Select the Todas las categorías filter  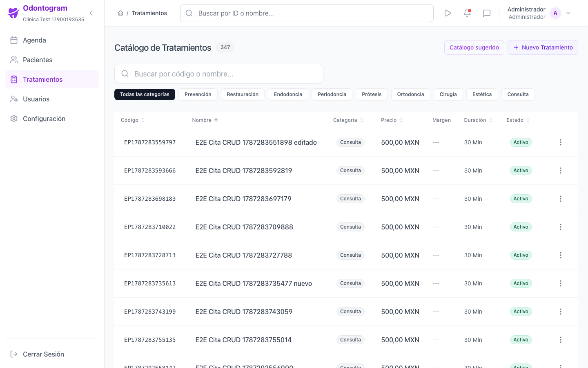point(145,94)
